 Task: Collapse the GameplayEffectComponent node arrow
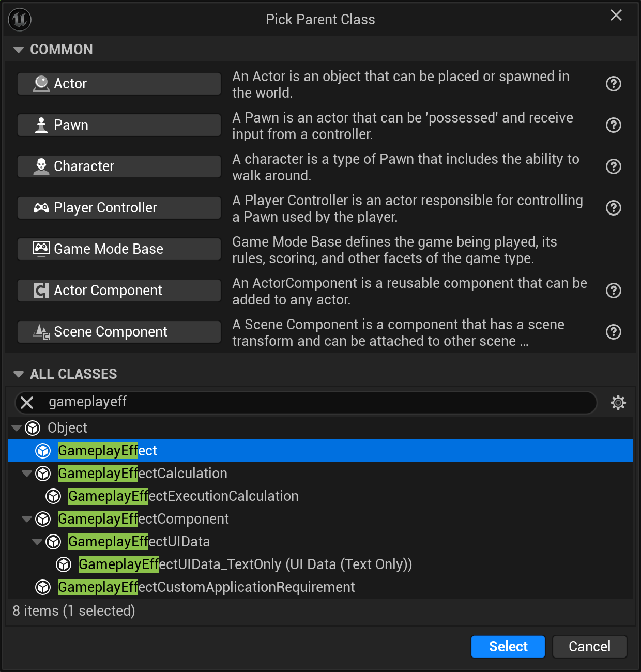click(x=27, y=519)
